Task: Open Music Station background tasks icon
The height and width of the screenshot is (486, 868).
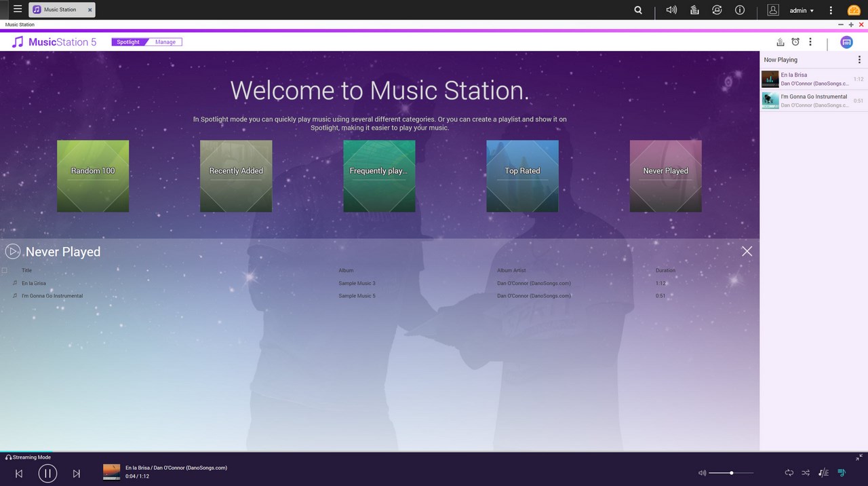Action: [x=781, y=42]
